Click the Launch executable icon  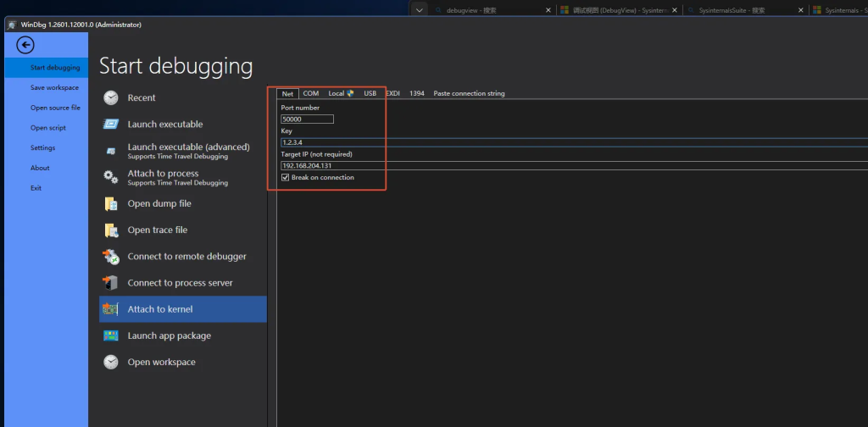[x=111, y=125]
